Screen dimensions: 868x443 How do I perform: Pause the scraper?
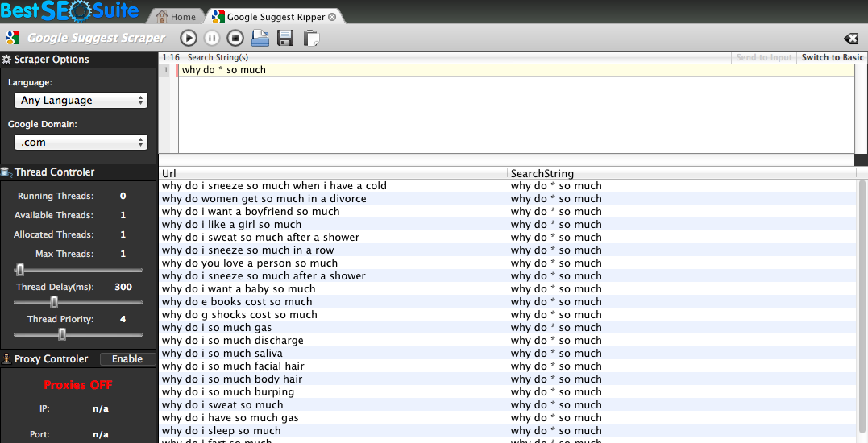(x=212, y=38)
